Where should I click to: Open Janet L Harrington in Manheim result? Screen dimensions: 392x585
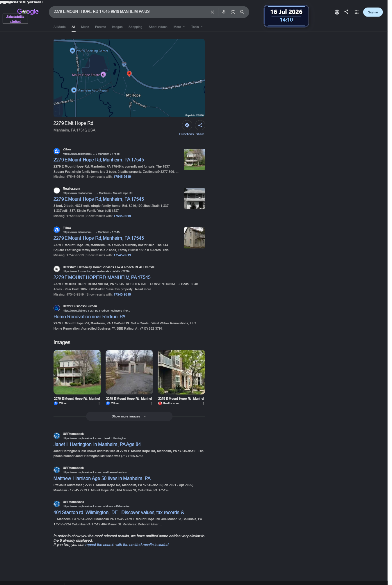[97, 444]
